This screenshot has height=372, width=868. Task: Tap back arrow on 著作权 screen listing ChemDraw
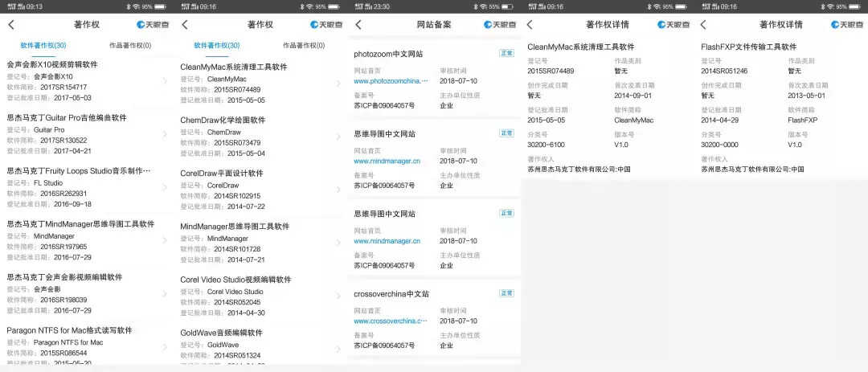185,25
